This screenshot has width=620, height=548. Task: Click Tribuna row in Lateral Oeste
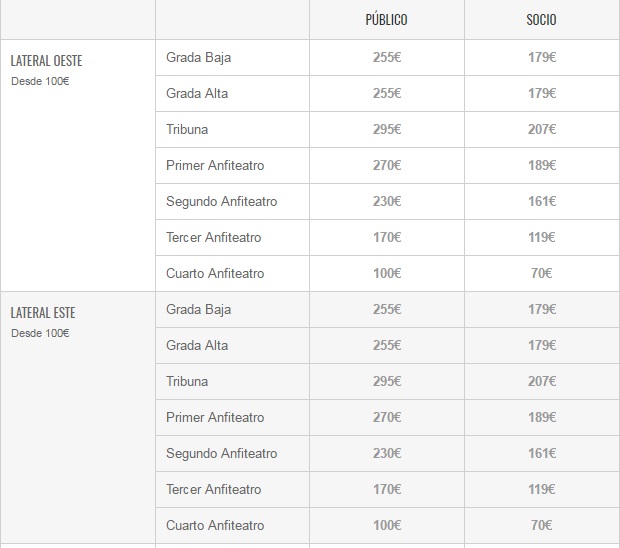pyautogui.click(x=187, y=129)
